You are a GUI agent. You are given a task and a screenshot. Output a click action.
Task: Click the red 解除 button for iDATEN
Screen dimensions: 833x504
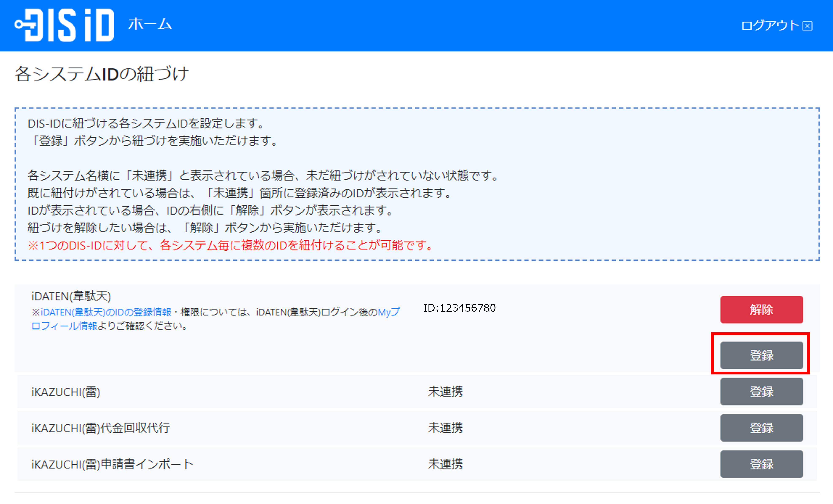coord(761,309)
